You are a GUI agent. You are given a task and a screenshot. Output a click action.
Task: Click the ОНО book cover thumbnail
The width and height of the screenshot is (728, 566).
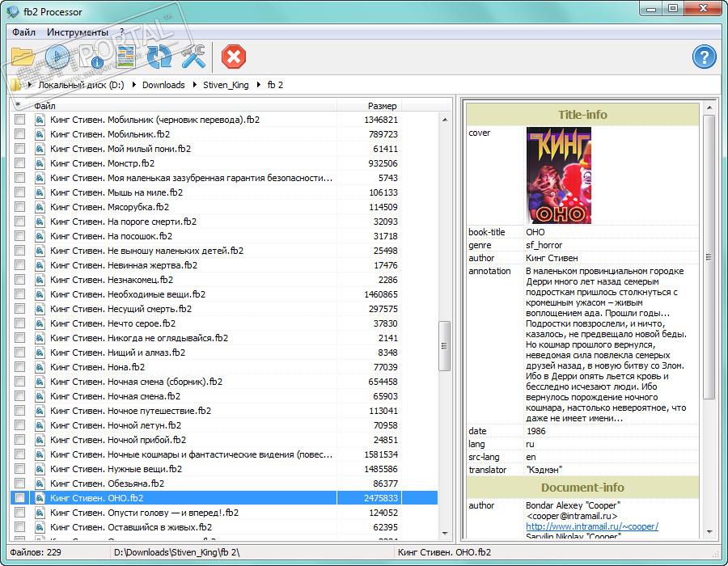[x=558, y=175]
